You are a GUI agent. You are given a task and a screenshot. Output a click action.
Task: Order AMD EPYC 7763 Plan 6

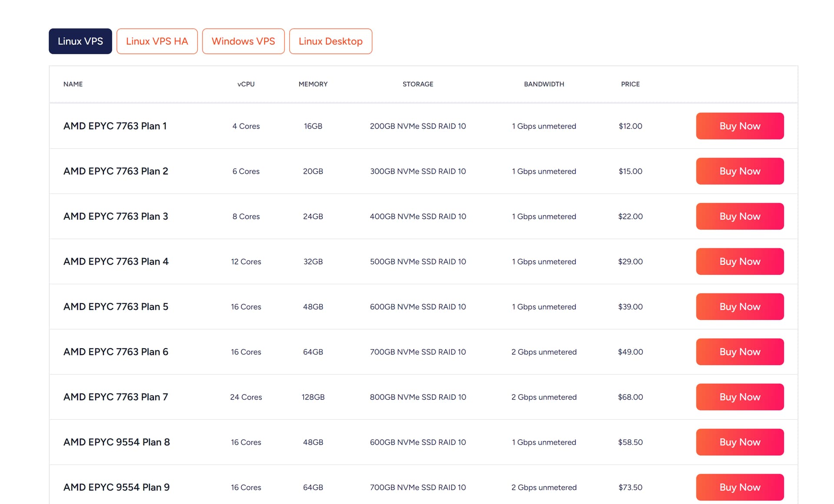point(740,352)
